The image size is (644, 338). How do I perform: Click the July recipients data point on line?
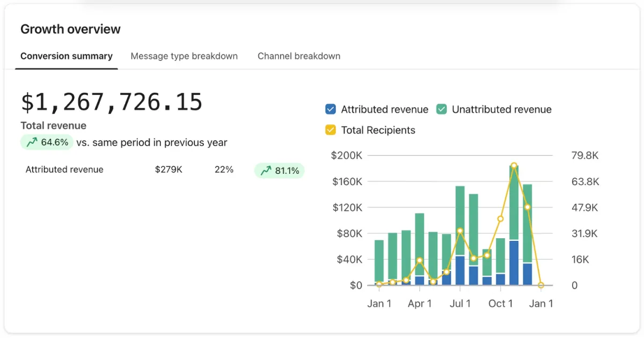click(460, 231)
